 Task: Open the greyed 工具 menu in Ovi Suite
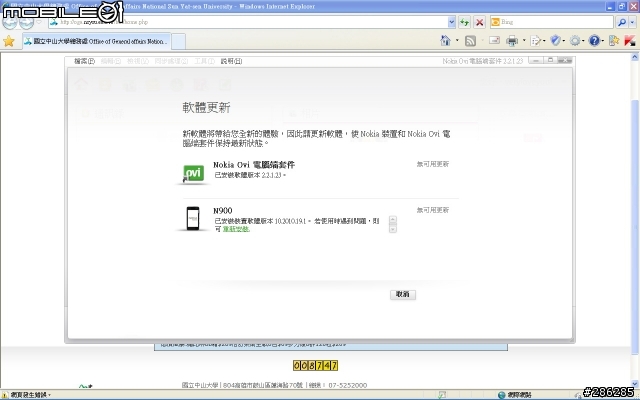[204, 61]
